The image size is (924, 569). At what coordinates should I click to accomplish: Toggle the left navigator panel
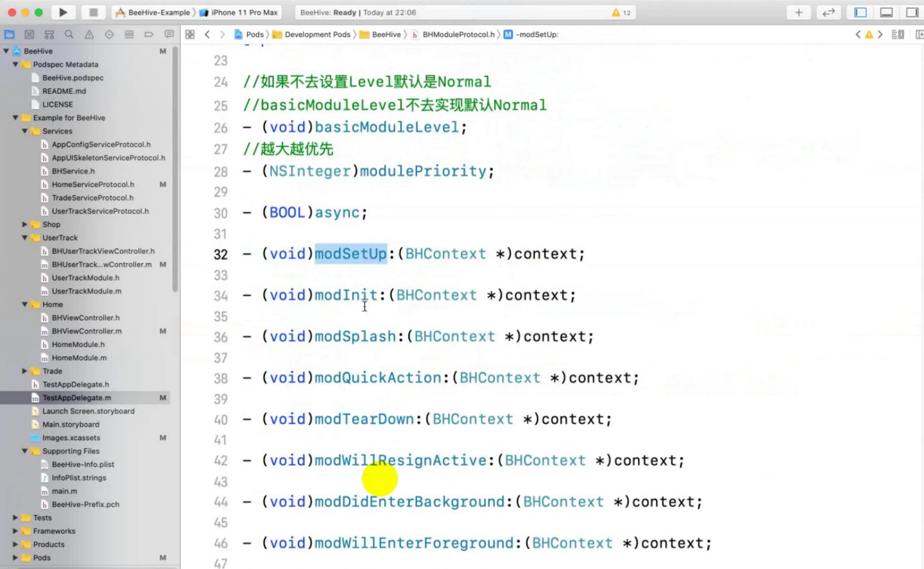[860, 12]
